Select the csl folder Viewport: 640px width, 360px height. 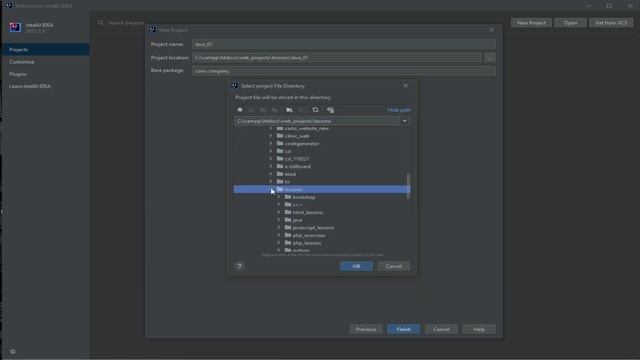coord(288,151)
